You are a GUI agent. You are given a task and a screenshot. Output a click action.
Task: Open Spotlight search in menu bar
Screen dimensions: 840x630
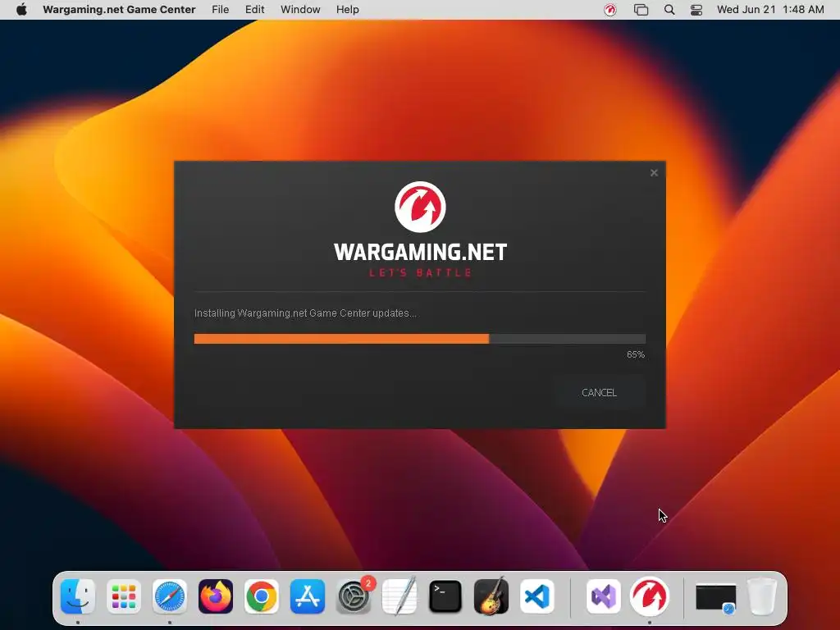[x=669, y=10]
